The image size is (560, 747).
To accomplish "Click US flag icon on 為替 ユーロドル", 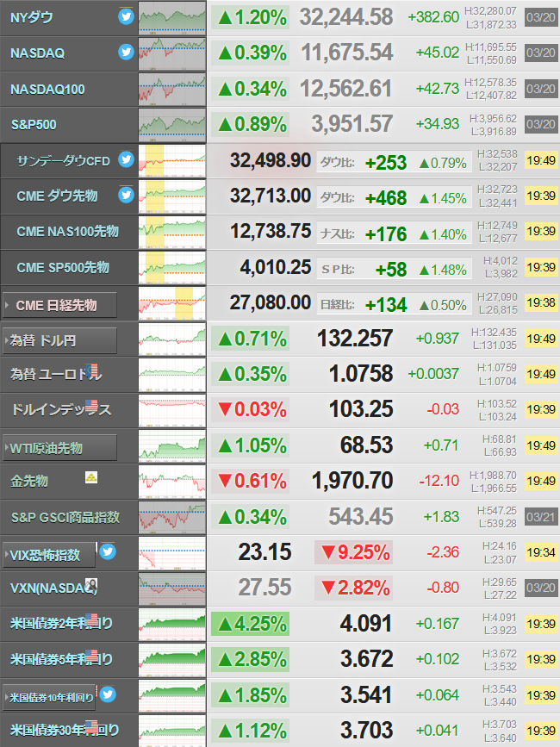I will (92, 370).
